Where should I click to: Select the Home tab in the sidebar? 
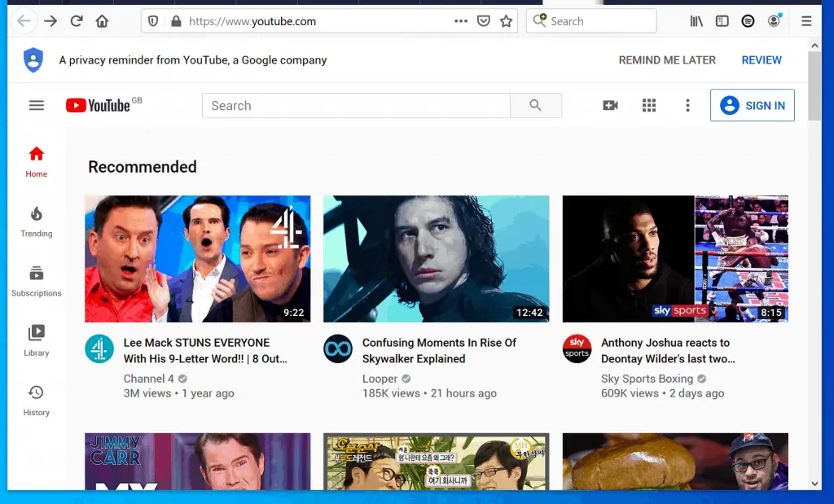(37, 161)
